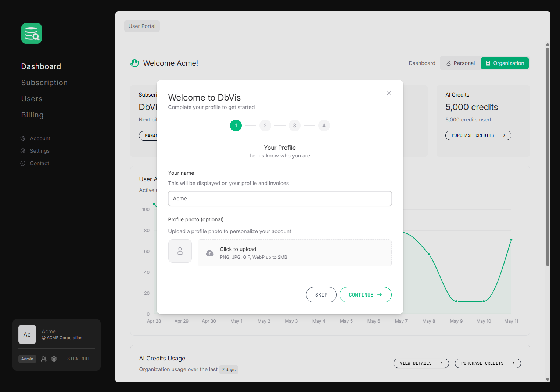Jump to step 3 of the wizard

pyautogui.click(x=295, y=126)
